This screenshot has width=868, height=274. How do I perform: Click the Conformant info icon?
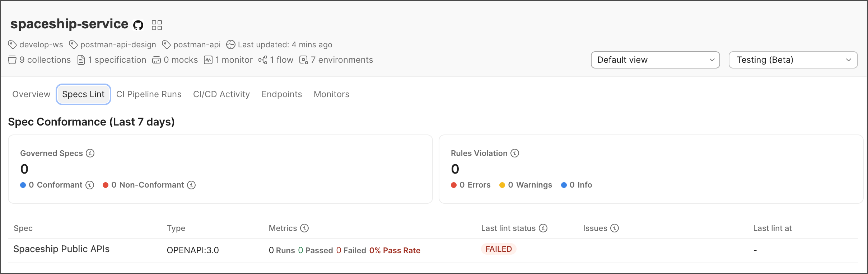click(90, 185)
